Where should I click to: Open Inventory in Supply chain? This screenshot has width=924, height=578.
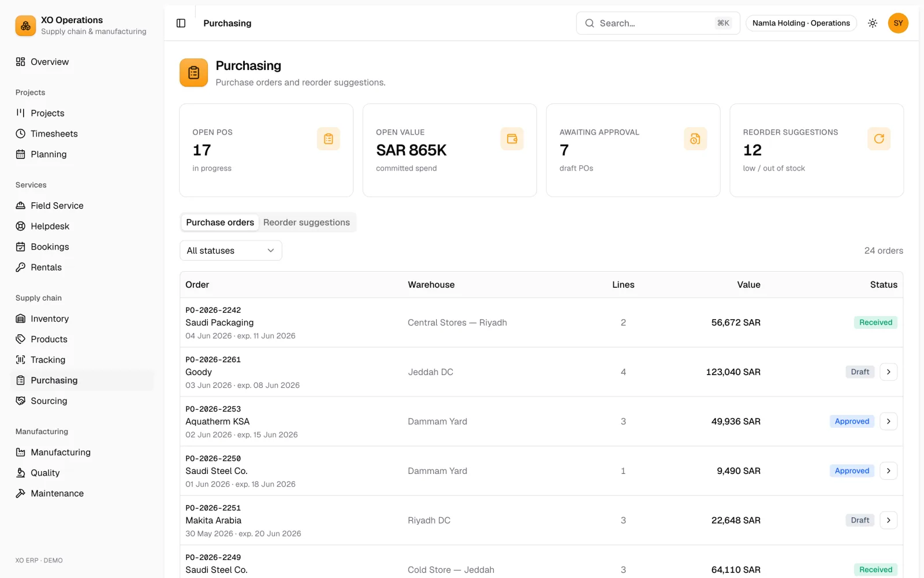click(83, 318)
